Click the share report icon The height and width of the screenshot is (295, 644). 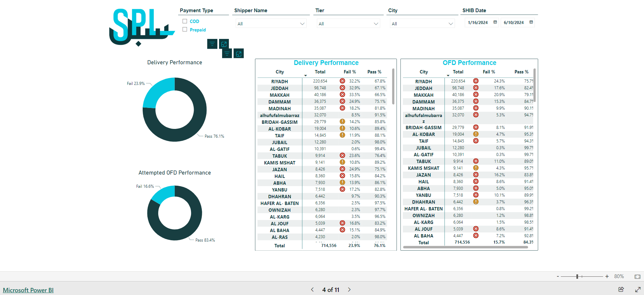[x=621, y=289]
